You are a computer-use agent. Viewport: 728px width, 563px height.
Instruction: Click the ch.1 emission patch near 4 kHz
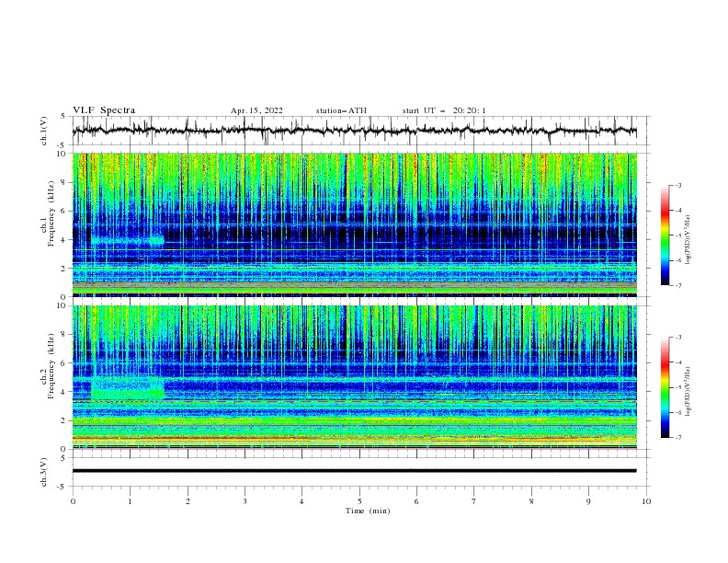pos(128,241)
